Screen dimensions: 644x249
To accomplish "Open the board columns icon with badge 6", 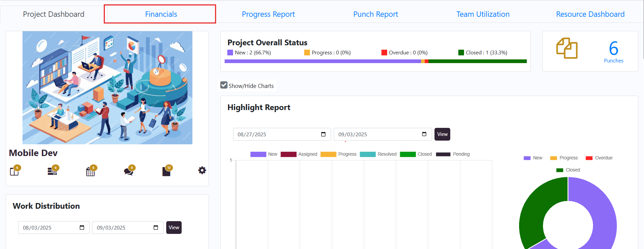I will 14,171.
